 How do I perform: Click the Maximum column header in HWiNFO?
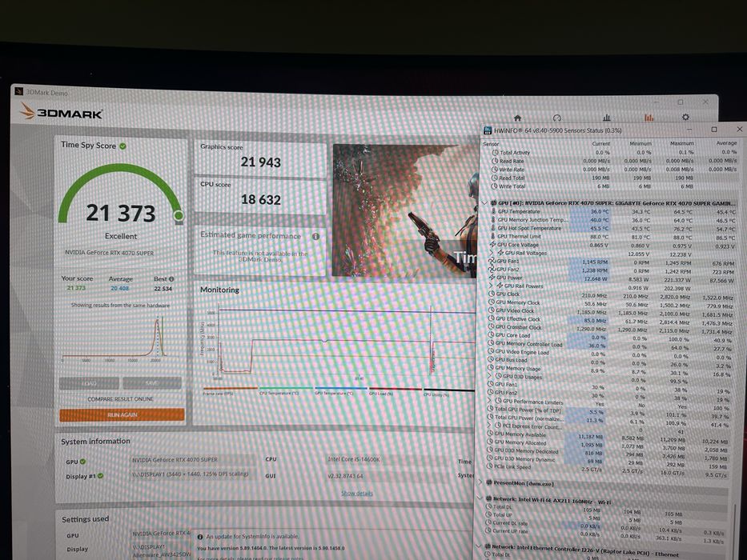pyautogui.click(x=682, y=143)
